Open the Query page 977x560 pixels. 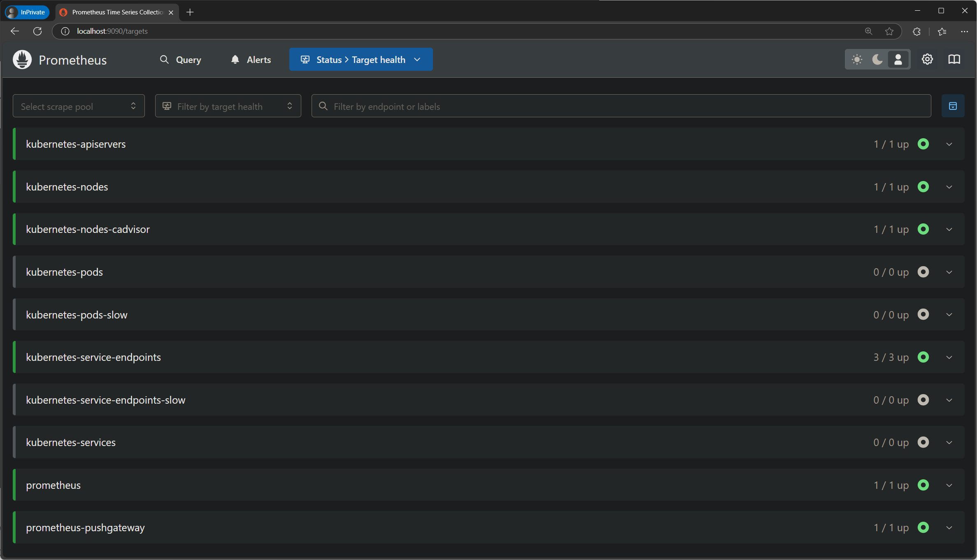pos(181,60)
